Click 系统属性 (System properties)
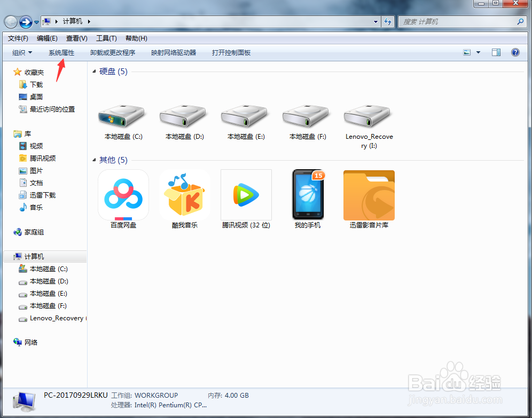 61,52
